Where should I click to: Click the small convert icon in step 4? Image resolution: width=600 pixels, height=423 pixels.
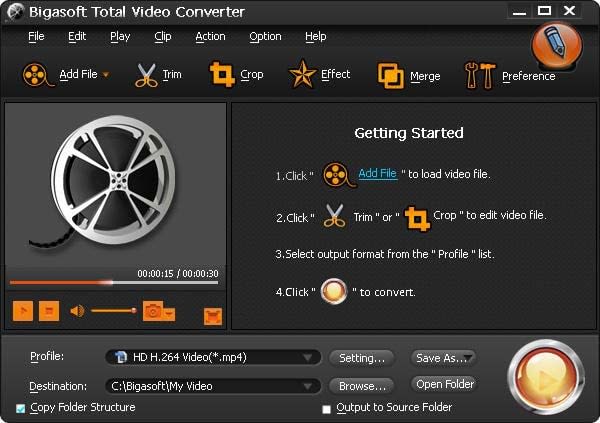point(334,291)
